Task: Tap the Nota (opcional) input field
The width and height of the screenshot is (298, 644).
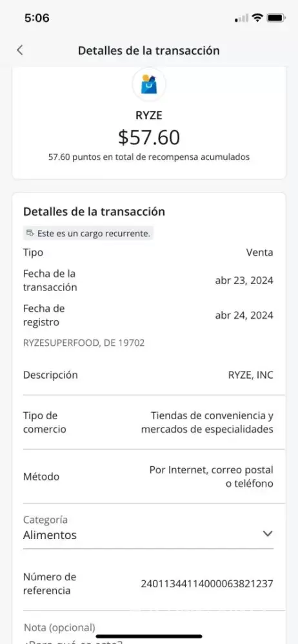Action: pos(148,632)
